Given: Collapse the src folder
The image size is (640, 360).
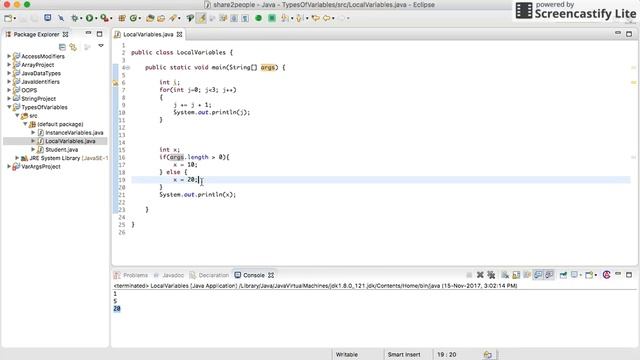Looking at the screenshot, I should coord(17,116).
